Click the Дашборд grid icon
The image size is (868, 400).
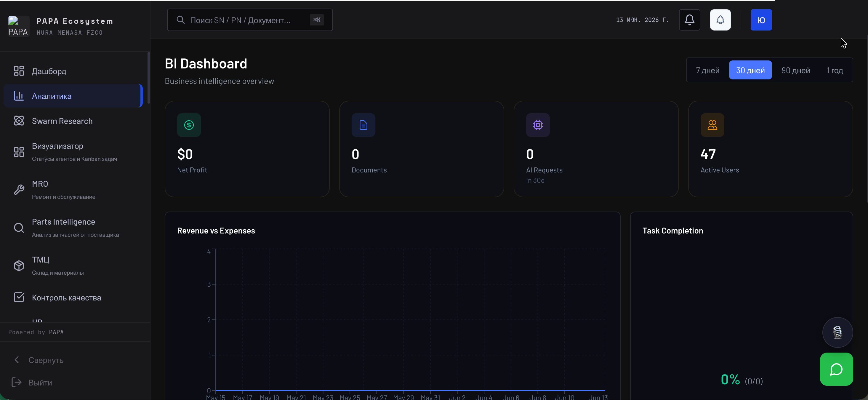click(19, 71)
